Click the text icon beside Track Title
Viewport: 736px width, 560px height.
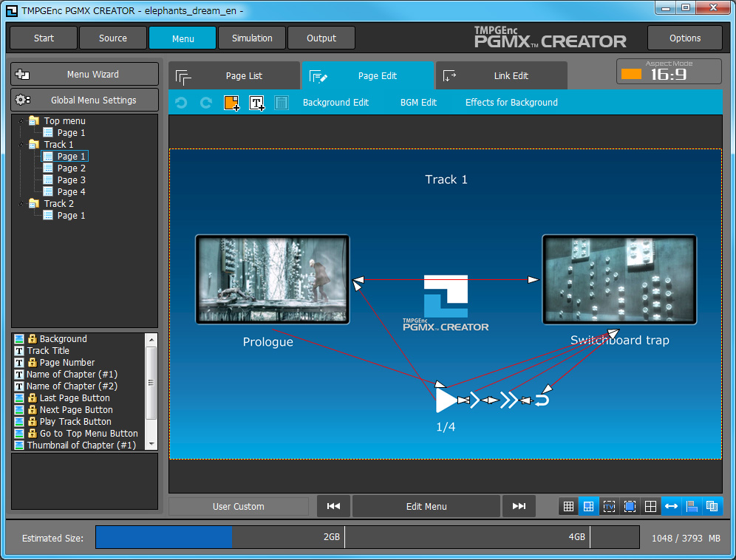click(18, 351)
